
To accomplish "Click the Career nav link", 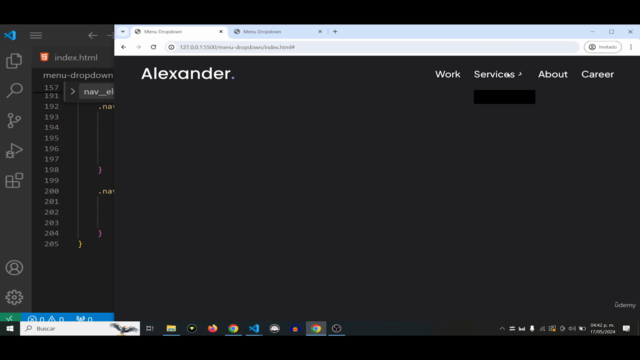I will (598, 74).
